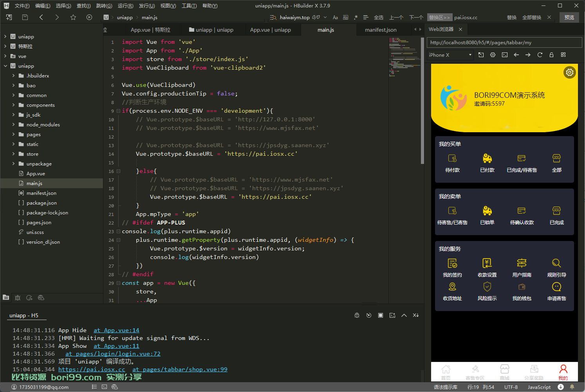Navigate back with left chevron in toolbar
Image resolution: width=585 pixels, height=392 pixels.
point(41,17)
